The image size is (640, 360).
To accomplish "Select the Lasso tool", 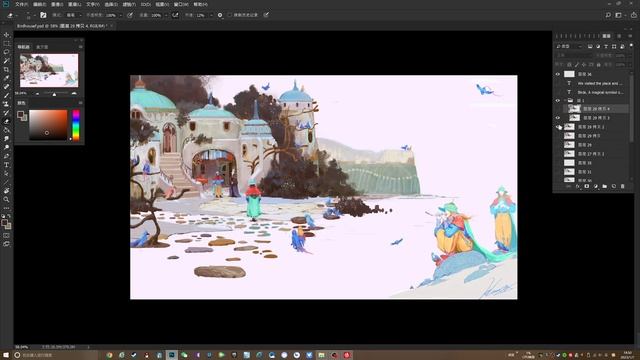I will (x=6, y=52).
